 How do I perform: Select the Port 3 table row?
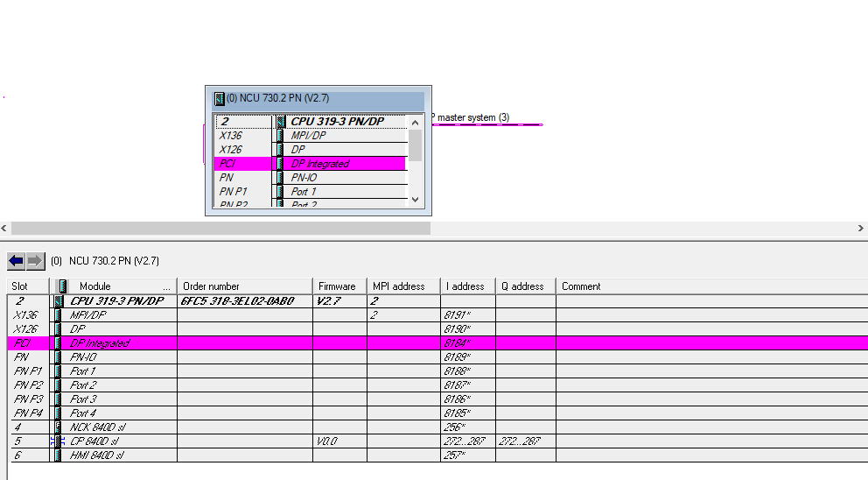pos(437,399)
